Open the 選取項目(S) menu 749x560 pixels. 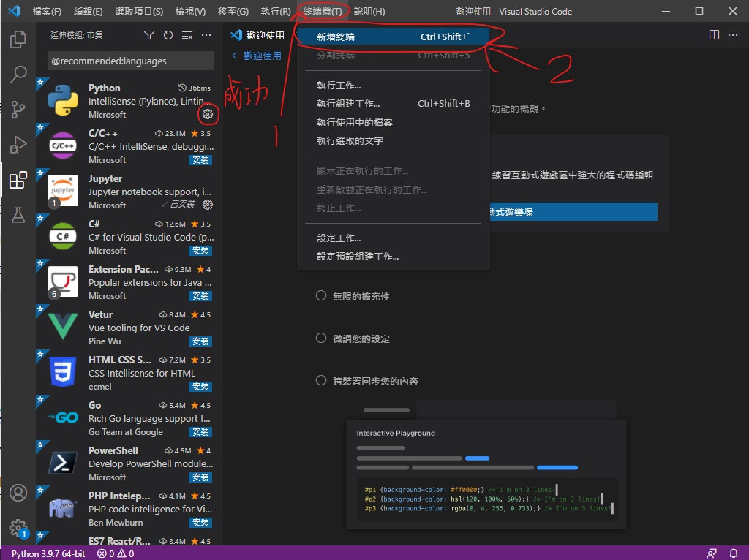pos(138,11)
